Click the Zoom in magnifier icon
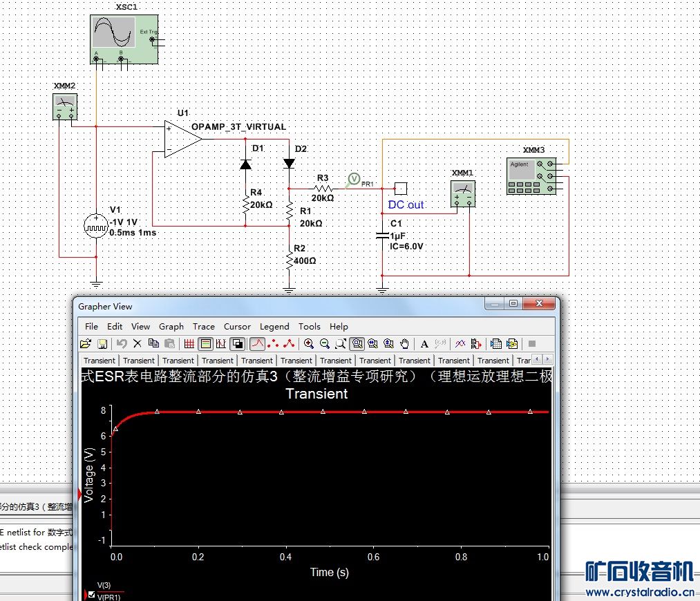The image size is (700, 601). pos(308,343)
